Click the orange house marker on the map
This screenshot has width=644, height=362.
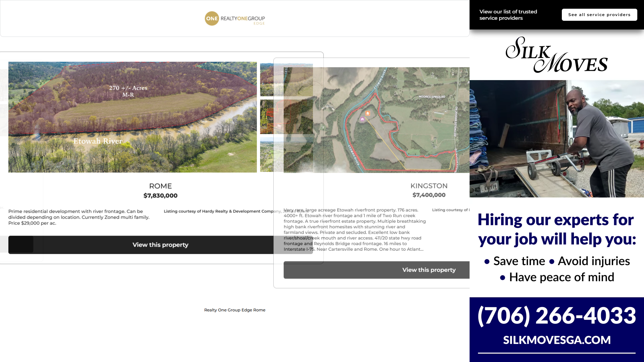coord(368,113)
